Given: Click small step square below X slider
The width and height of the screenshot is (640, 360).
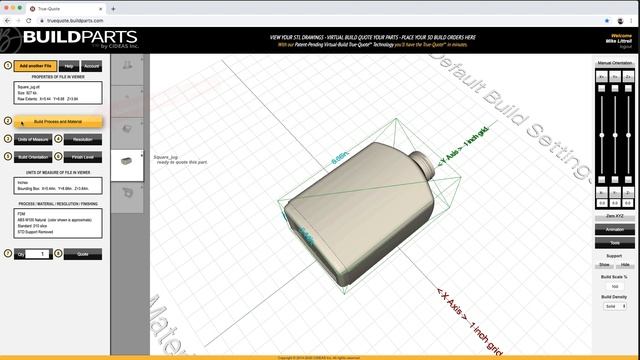Looking at the screenshot, I should pos(602,180).
